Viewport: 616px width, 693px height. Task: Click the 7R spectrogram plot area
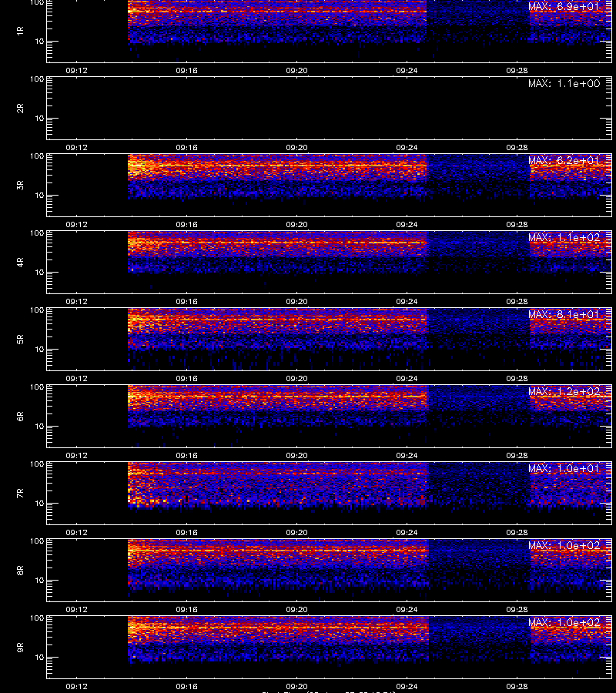[x=330, y=494]
